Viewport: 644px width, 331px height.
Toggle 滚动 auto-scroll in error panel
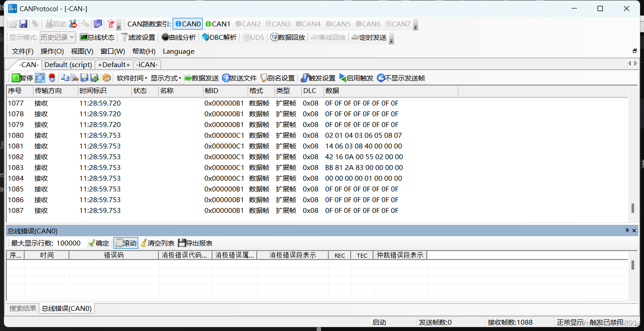[x=126, y=243]
